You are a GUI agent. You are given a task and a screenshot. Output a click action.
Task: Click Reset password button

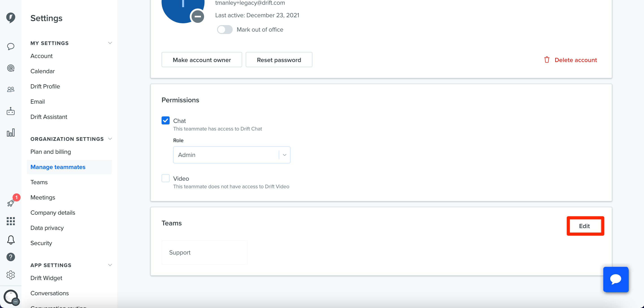(279, 60)
